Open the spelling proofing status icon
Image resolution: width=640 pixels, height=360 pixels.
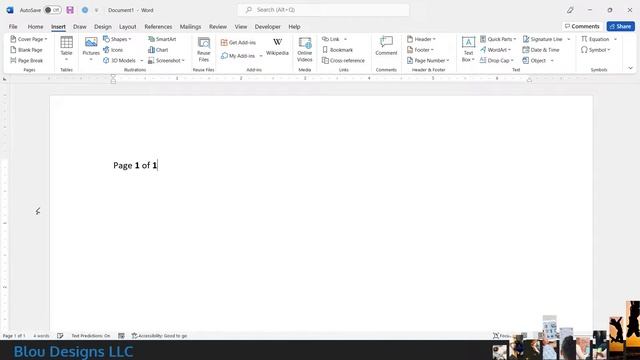(x=60, y=336)
